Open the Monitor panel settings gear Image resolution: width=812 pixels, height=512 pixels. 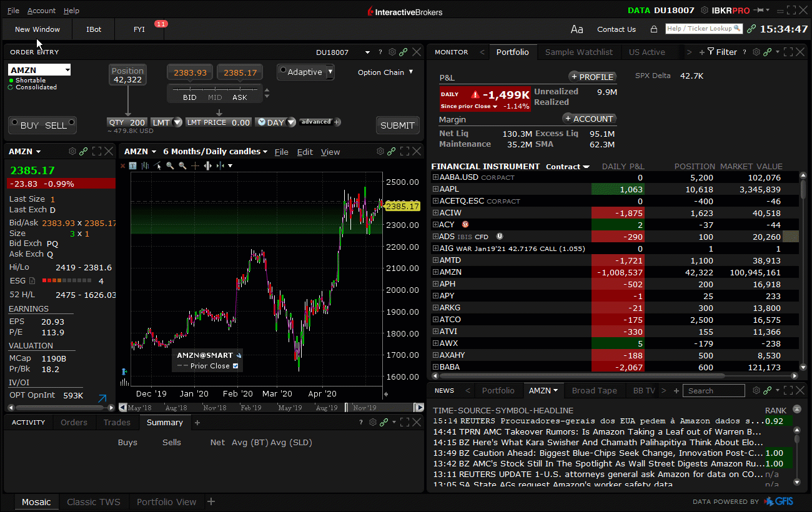pyautogui.click(x=756, y=52)
